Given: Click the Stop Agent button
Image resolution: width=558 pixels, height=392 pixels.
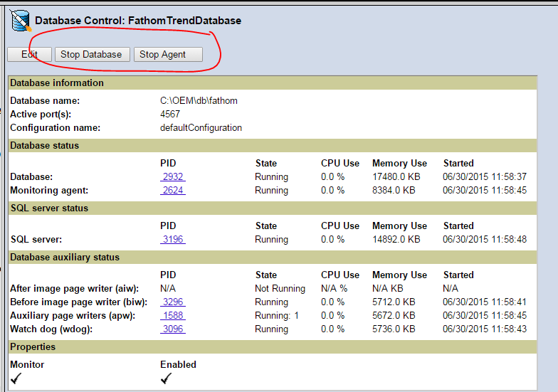Looking at the screenshot, I should (x=168, y=54).
